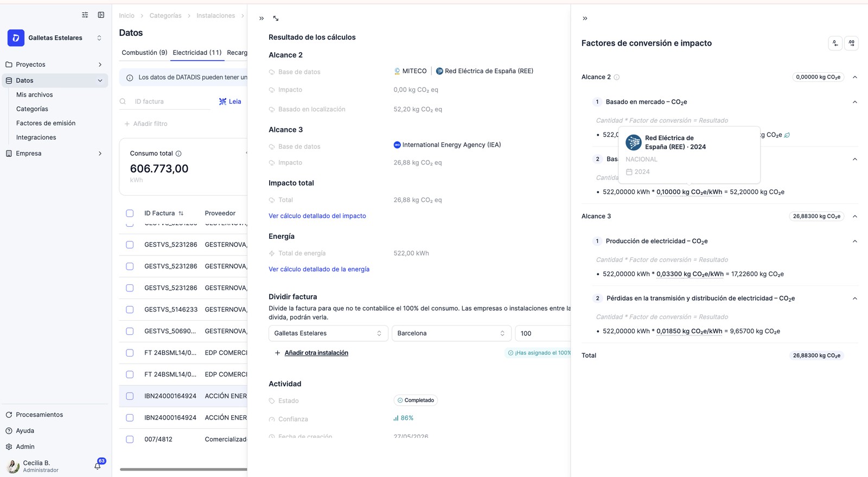868x477 pixels.
Task: Decrease decimals in conversion factors panel
Action: (835, 43)
